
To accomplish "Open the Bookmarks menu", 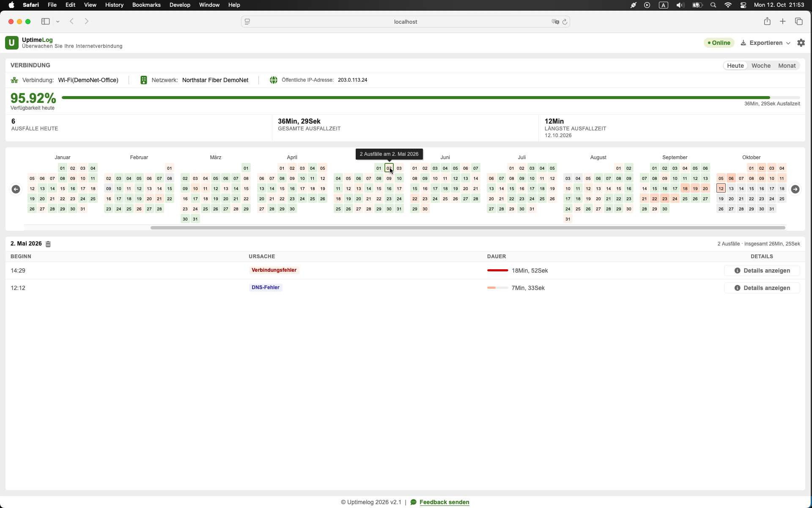I will tap(146, 5).
